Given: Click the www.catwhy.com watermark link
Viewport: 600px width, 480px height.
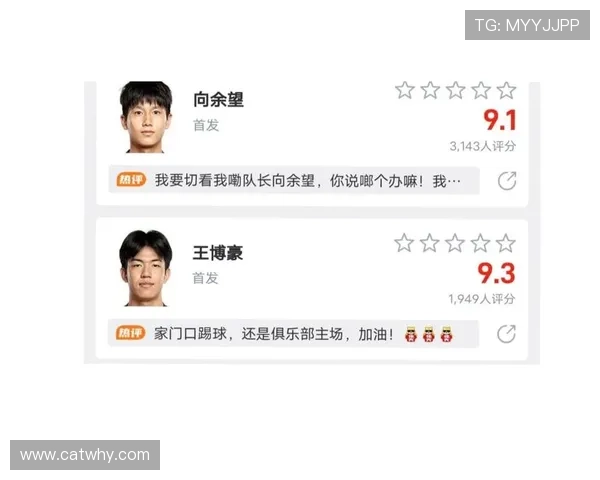Looking at the screenshot, I should 85,455.
